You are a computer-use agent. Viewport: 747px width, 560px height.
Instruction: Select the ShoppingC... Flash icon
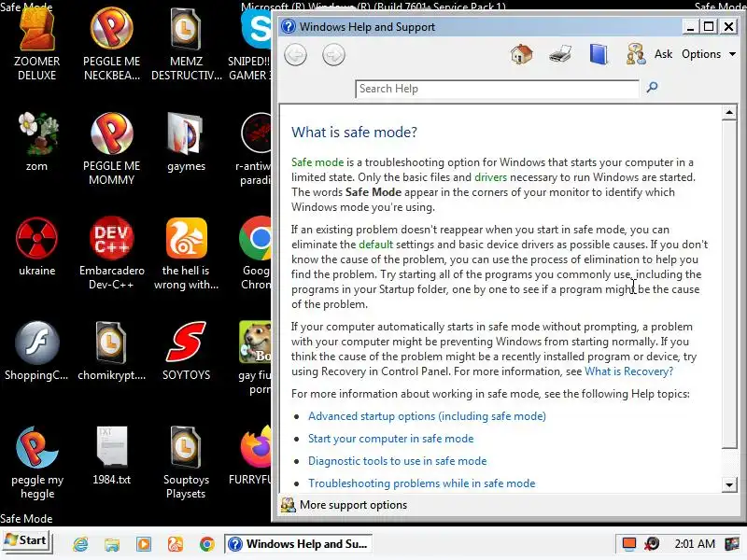(36, 351)
